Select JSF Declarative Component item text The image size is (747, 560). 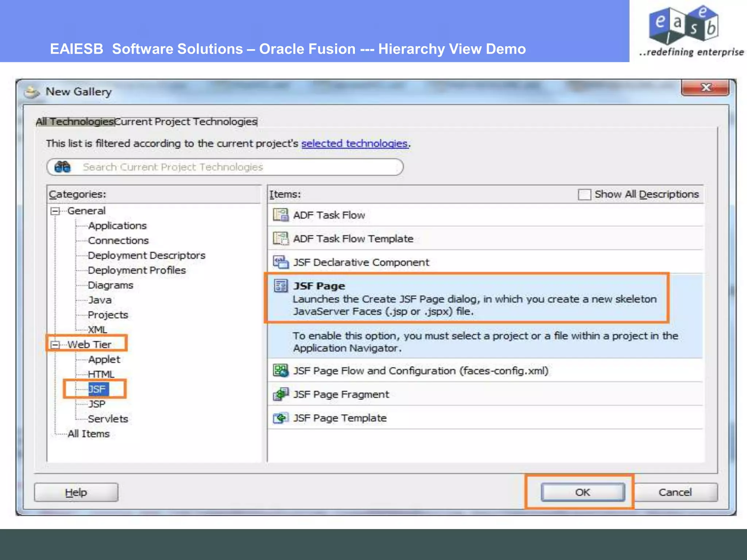361,262
